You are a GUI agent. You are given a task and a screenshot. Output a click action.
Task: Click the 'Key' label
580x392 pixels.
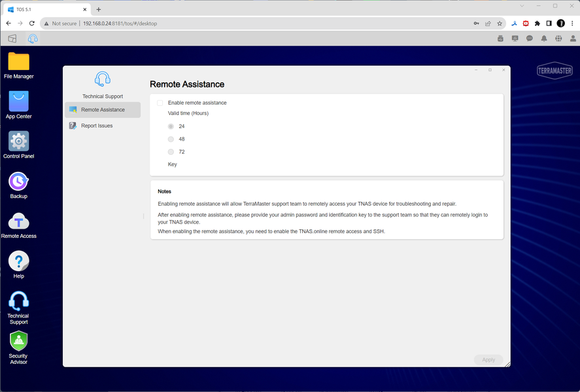173,164
